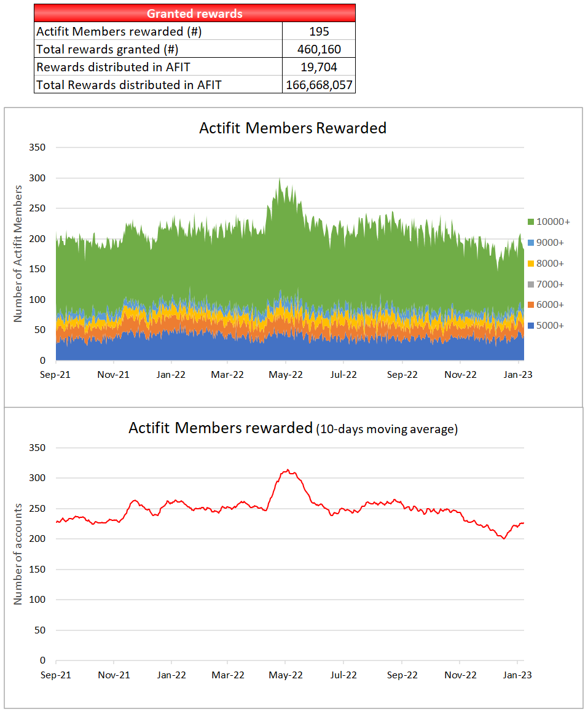The height and width of the screenshot is (717, 588).
Task: Click the 300 y-axis label on moving average chart
Action: tap(37, 478)
